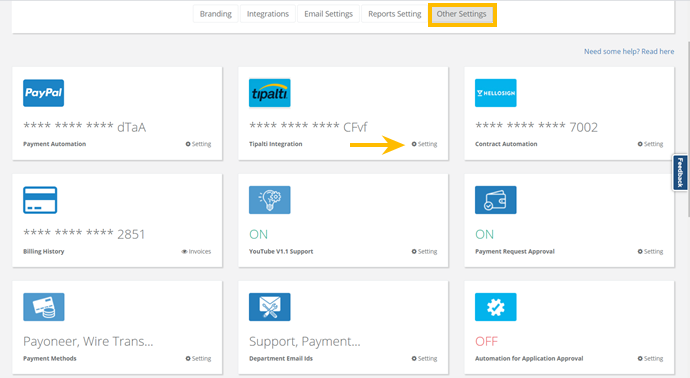Open the Feedback side tab
Image resolution: width=690 pixels, height=378 pixels.
tap(680, 172)
